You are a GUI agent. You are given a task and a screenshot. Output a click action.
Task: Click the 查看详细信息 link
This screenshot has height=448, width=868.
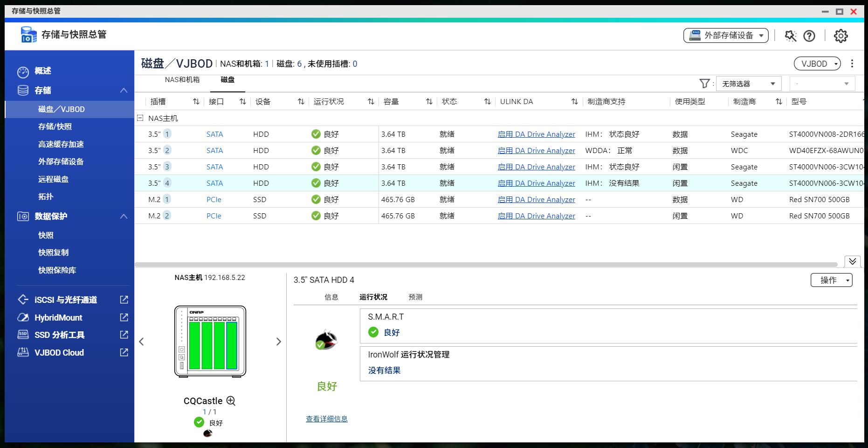point(326,419)
